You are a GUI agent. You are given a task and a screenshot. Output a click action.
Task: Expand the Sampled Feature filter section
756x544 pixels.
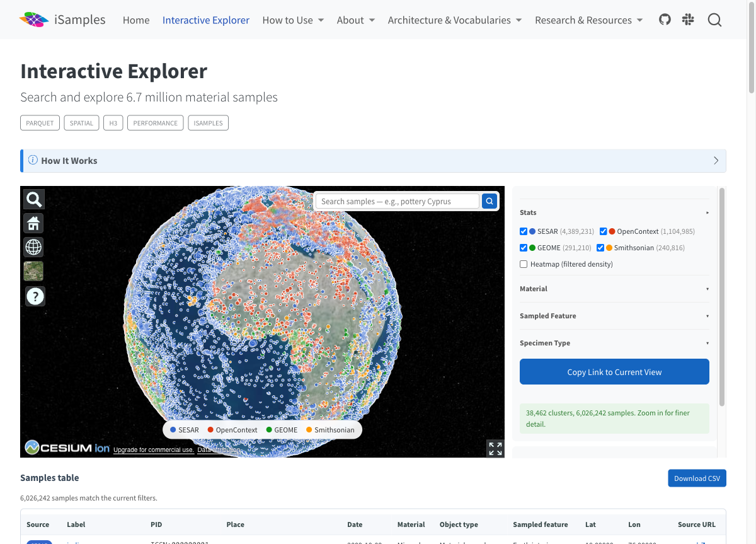[614, 316]
